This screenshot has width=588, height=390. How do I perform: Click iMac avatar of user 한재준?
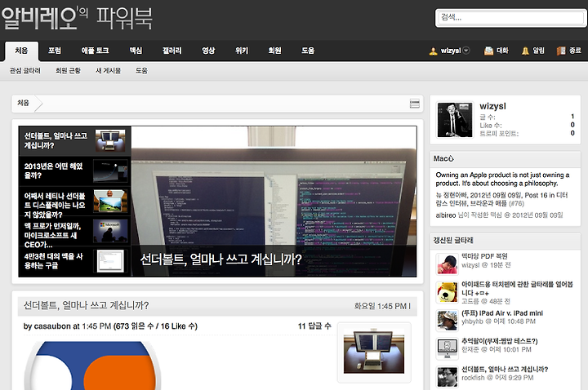[x=447, y=348]
